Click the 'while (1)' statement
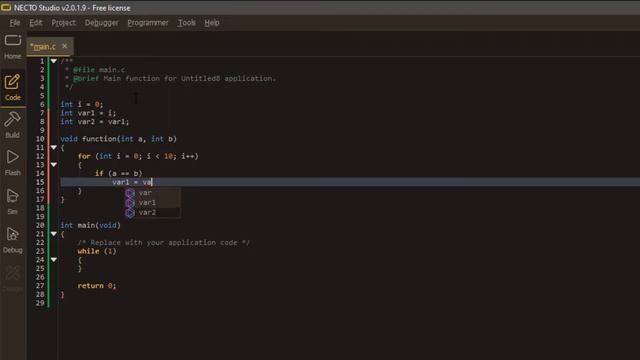 click(x=97, y=251)
